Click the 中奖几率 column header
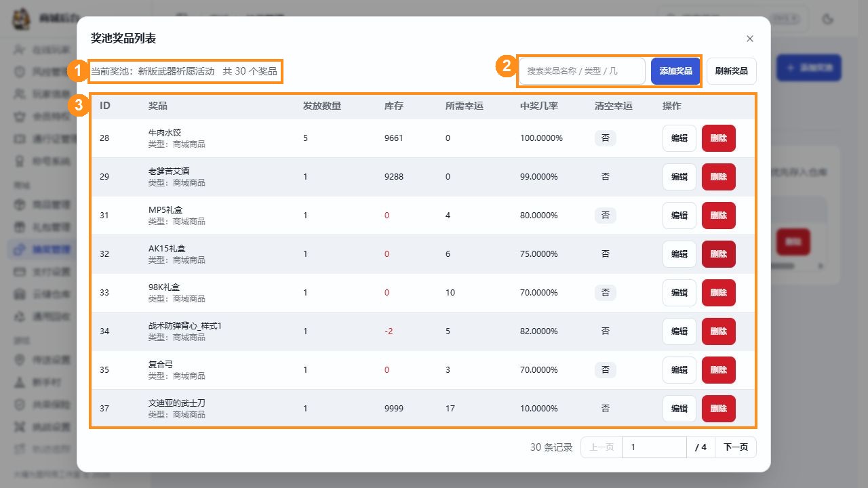868x488 pixels. [x=539, y=106]
